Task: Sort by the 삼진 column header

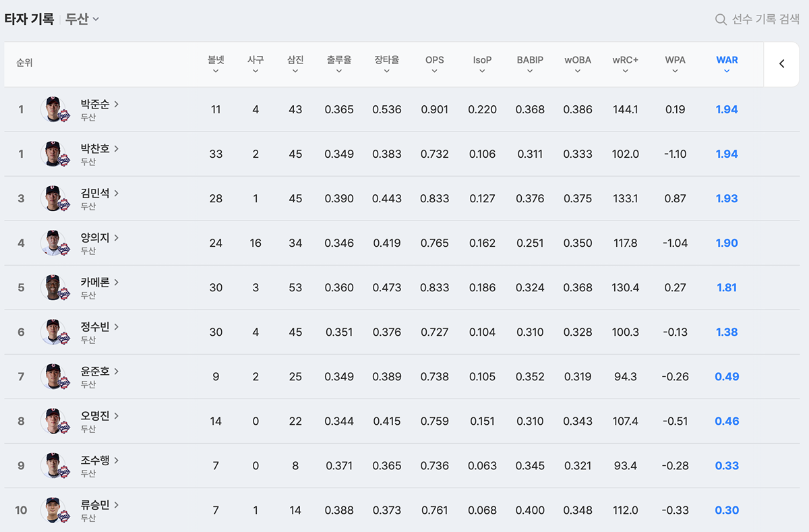Action: (295, 64)
